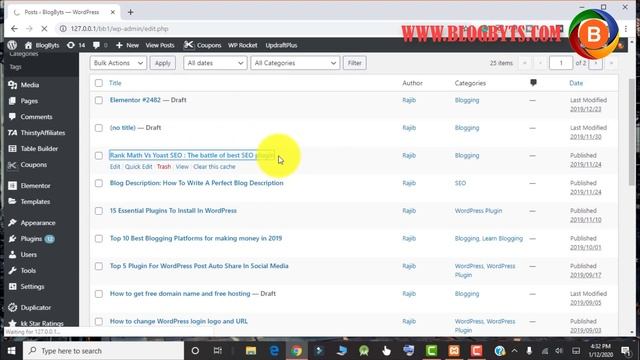This screenshot has height=360, width=640.
Task: Click the Tools wrench icon
Action: coord(13,271)
